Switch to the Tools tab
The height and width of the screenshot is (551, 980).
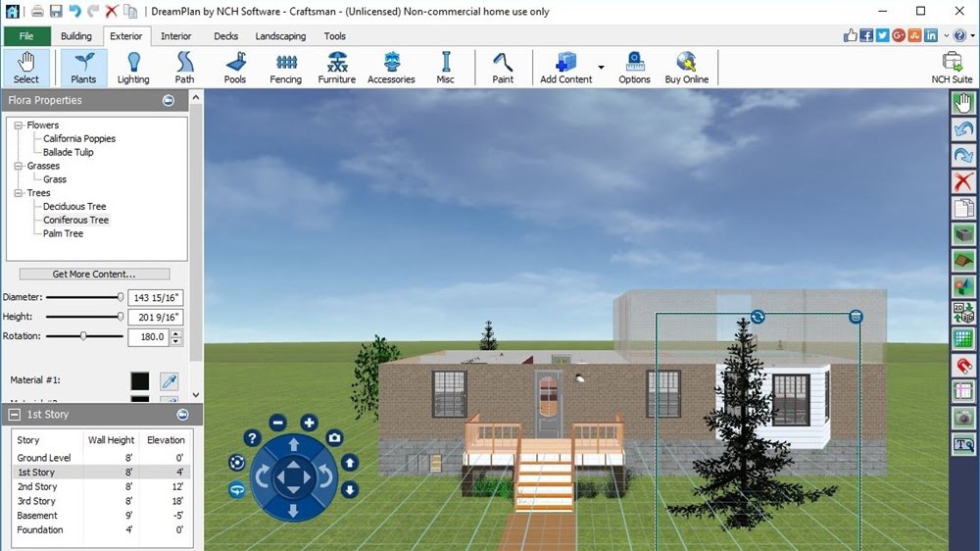pos(334,36)
